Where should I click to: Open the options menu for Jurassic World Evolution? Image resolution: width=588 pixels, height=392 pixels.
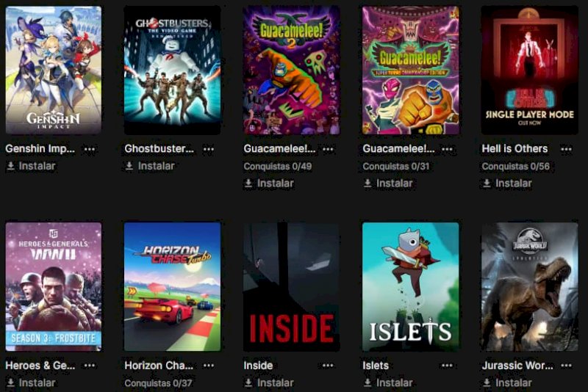coord(566,366)
